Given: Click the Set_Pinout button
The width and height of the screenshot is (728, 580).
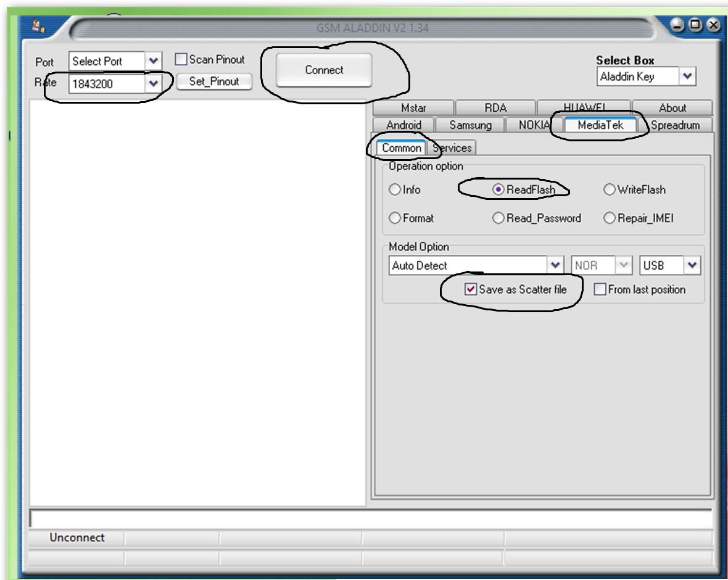Looking at the screenshot, I should click(214, 81).
